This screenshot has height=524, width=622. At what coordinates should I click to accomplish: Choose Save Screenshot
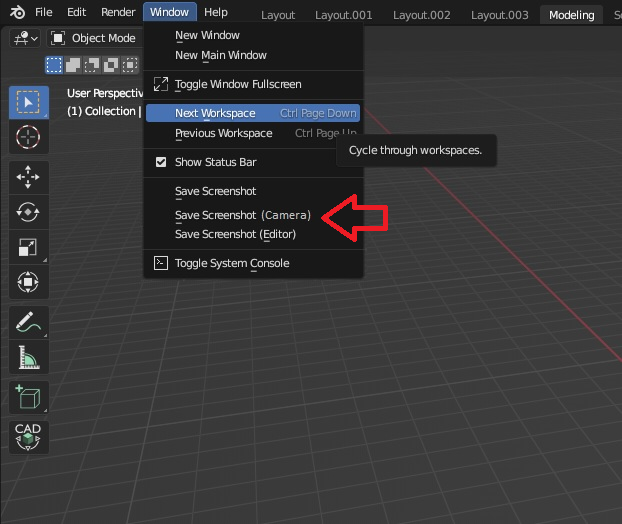[x=253, y=191]
